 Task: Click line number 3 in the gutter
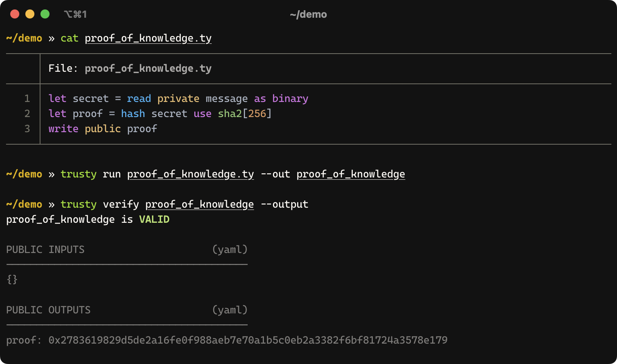[x=27, y=129]
